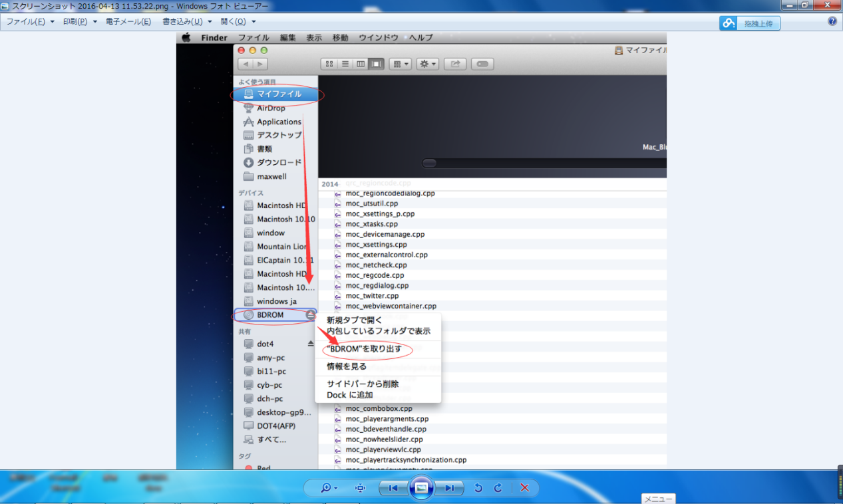This screenshot has height=504, width=843.
Task: Open the zoom magnifier dropdown
Action: pos(329,488)
